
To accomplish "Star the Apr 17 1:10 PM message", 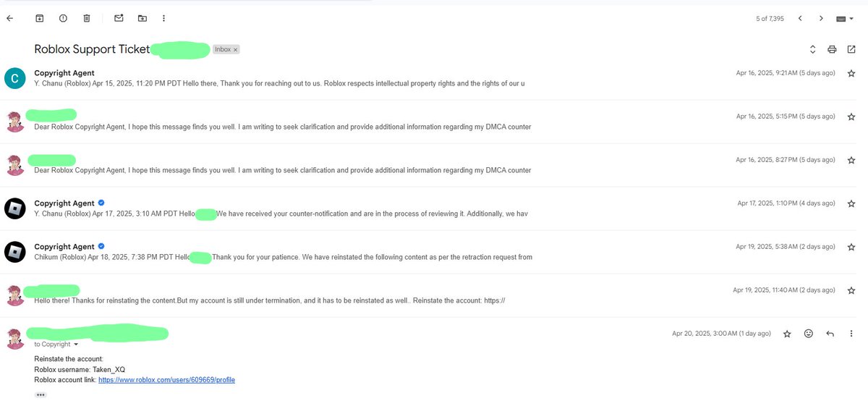I will [x=851, y=203].
